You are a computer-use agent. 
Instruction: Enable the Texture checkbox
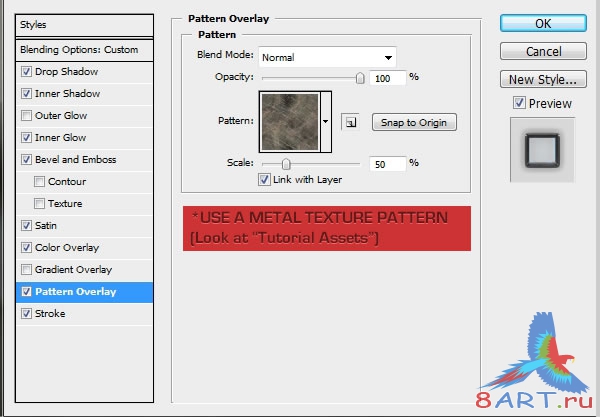click(39, 204)
